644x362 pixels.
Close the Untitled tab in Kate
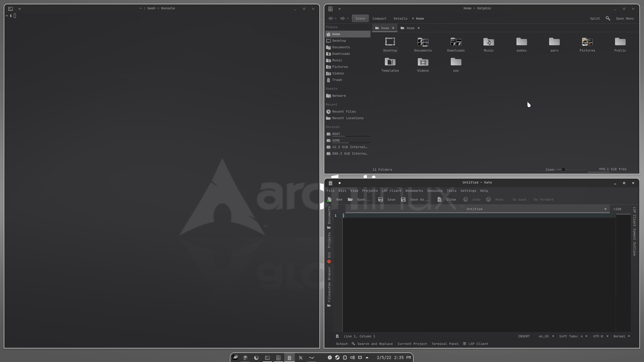(606, 209)
